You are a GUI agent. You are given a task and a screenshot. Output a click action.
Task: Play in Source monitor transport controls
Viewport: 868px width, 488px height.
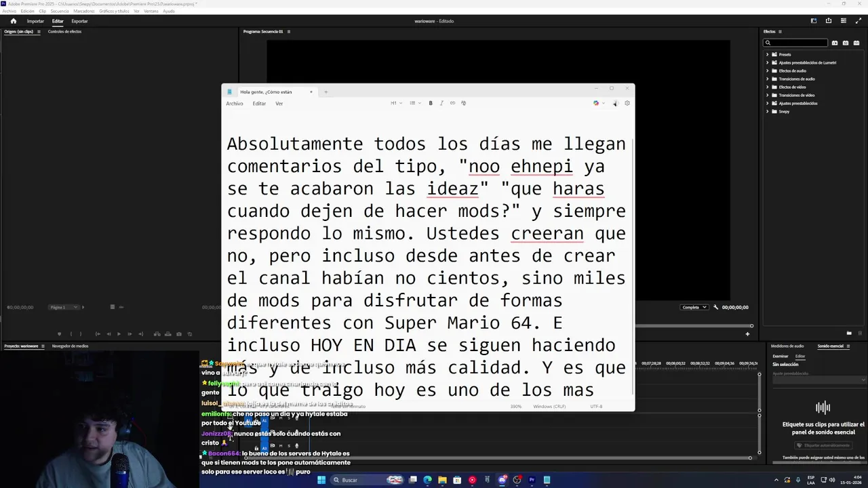(x=119, y=333)
